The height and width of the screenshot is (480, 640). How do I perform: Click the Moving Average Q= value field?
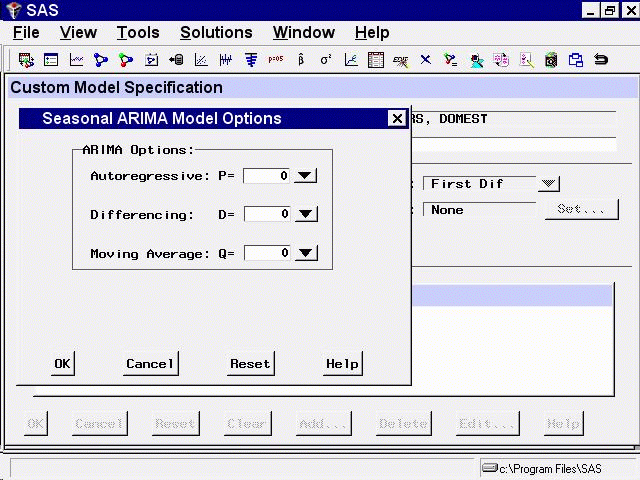(x=267, y=253)
